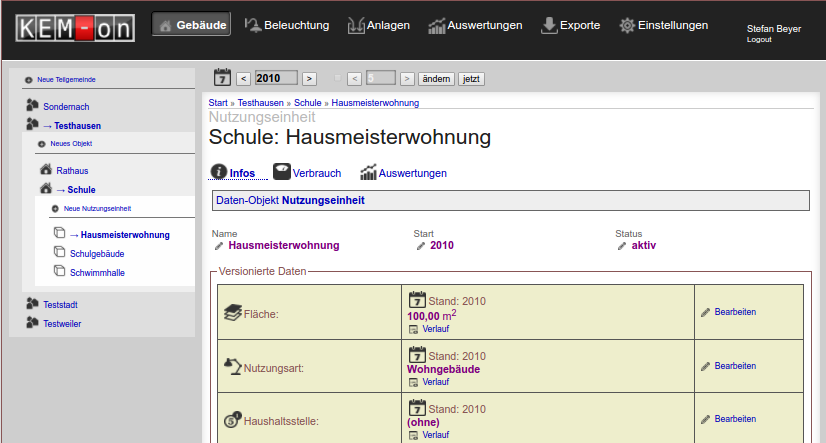This screenshot has height=443, width=826.
Task: Switch to the Verbrauch tab
Action: (x=307, y=172)
